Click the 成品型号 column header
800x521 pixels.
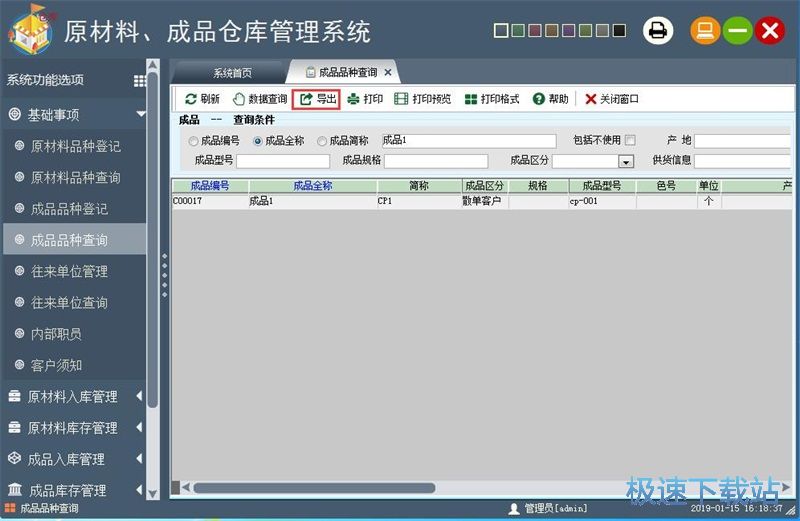602,186
